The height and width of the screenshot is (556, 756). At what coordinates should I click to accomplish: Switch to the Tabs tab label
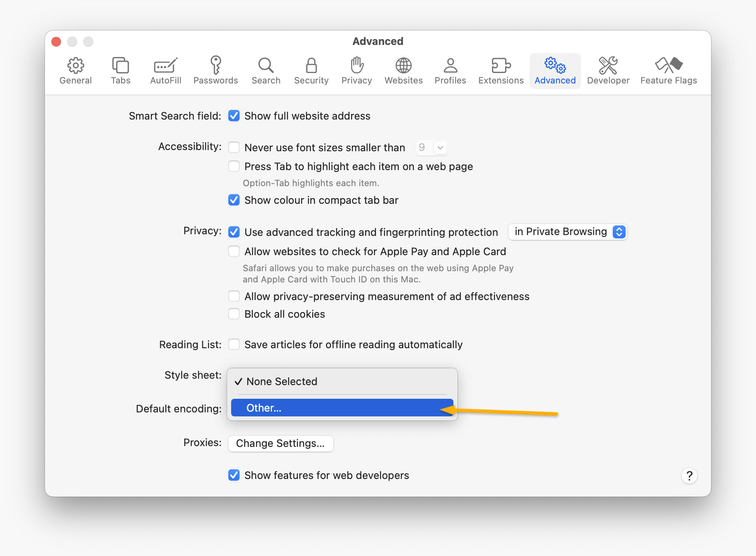coord(120,81)
